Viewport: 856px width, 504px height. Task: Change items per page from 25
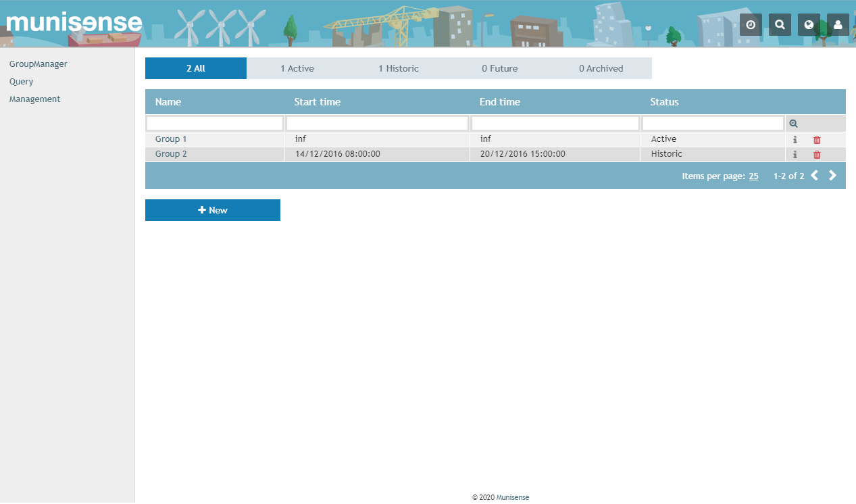[x=753, y=176]
